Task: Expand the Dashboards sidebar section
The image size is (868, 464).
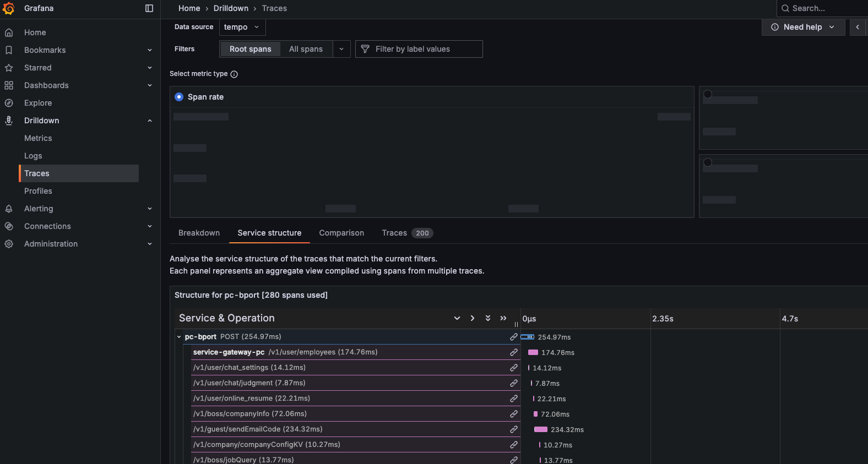Action: point(149,85)
